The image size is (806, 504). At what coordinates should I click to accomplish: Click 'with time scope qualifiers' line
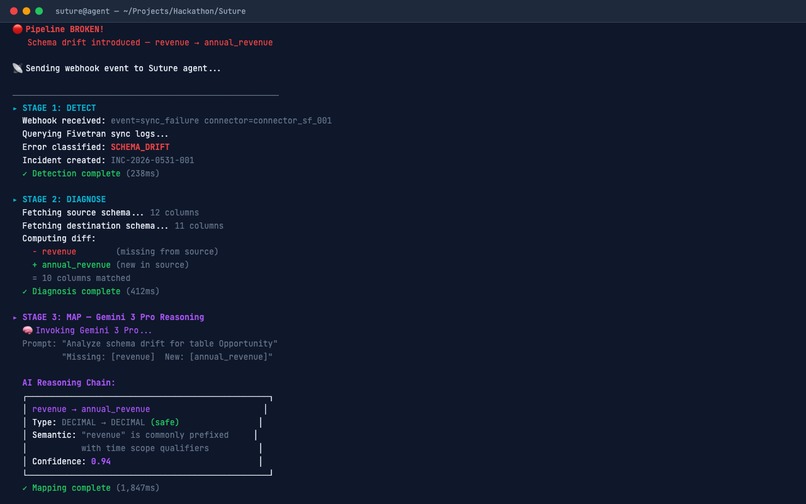[145, 448]
